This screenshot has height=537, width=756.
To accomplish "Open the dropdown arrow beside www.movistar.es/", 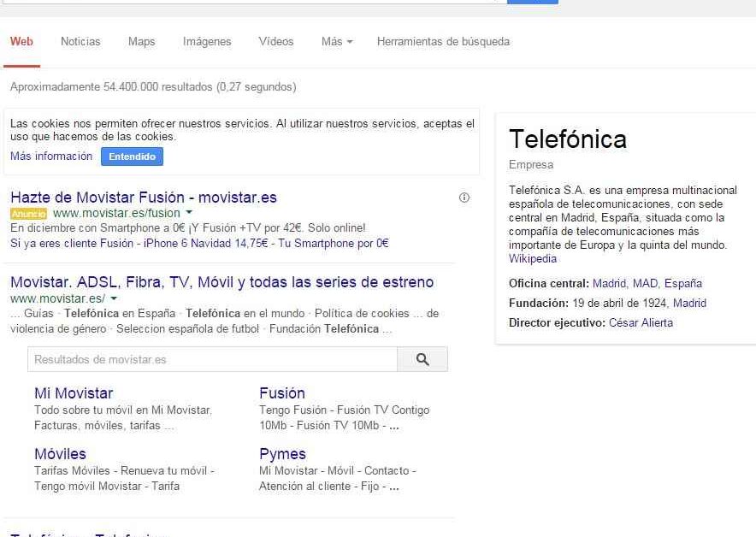I will tap(114, 298).
